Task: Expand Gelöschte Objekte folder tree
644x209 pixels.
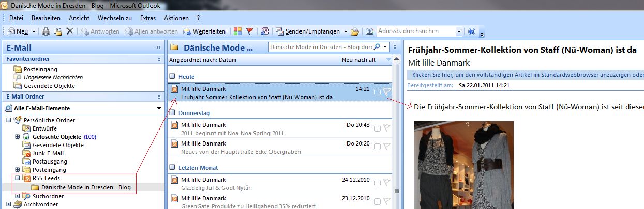Action: pos(18,137)
